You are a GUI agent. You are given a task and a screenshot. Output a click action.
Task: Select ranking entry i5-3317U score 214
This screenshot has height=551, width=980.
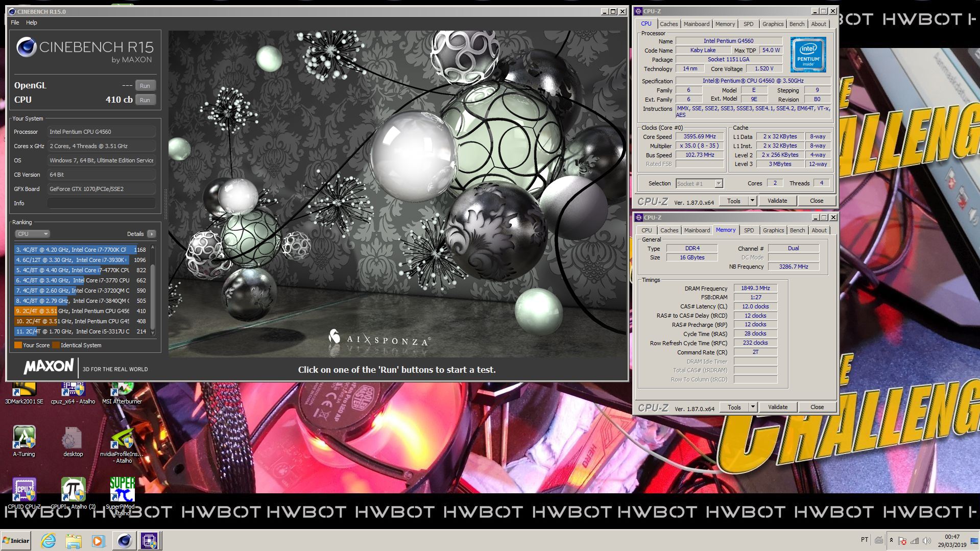[81, 331]
